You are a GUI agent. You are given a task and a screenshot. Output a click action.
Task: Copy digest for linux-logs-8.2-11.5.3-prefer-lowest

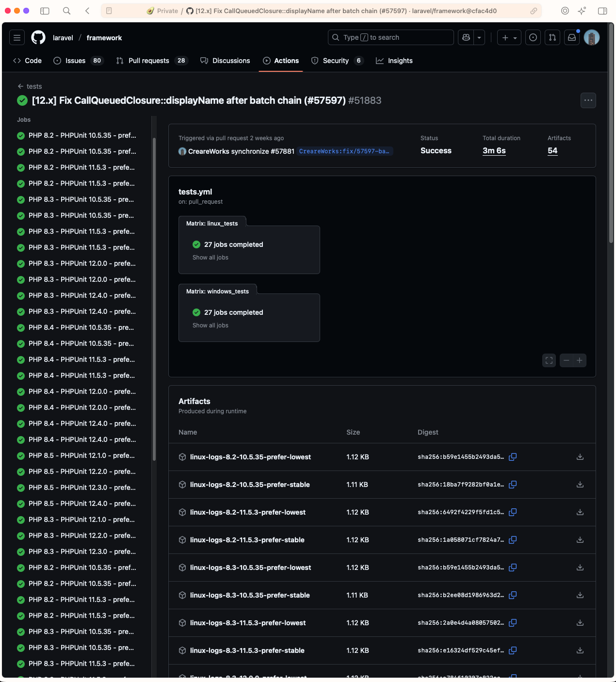click(x=513, y=512)
